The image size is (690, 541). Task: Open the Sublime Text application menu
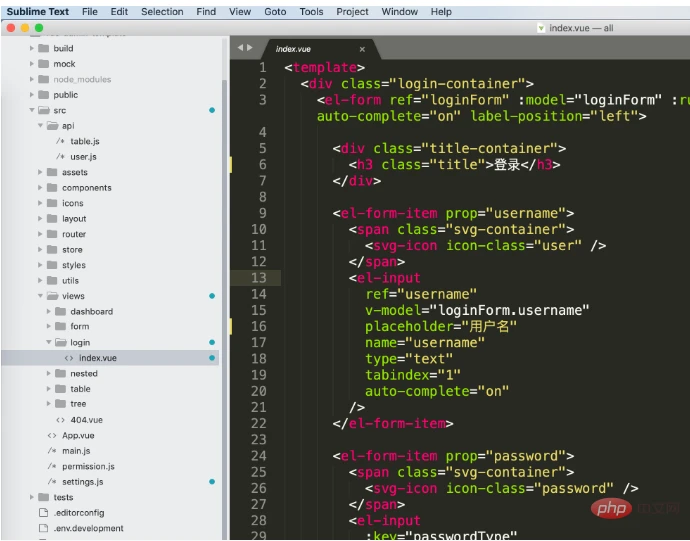coord(38,12)
